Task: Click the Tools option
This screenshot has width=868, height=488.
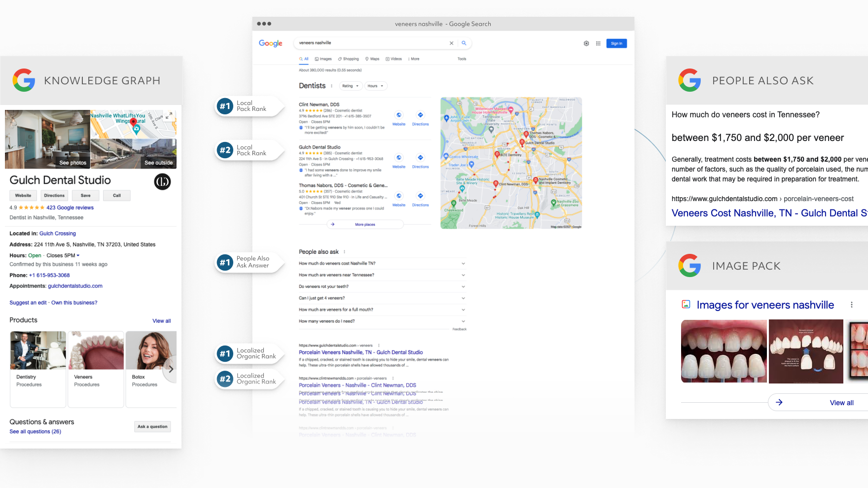Action: point(462,59)
